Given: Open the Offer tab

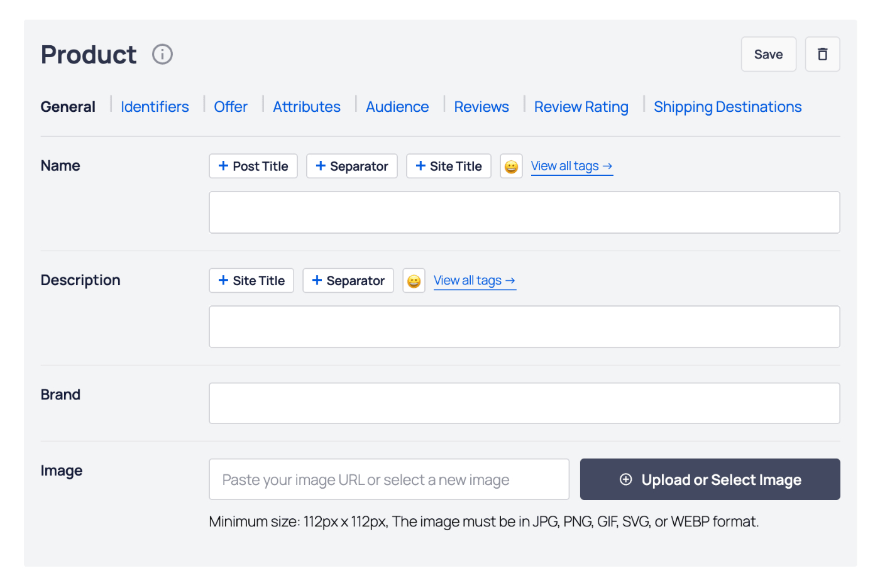Looking at the screenshot, I should (x=230, y=106).
